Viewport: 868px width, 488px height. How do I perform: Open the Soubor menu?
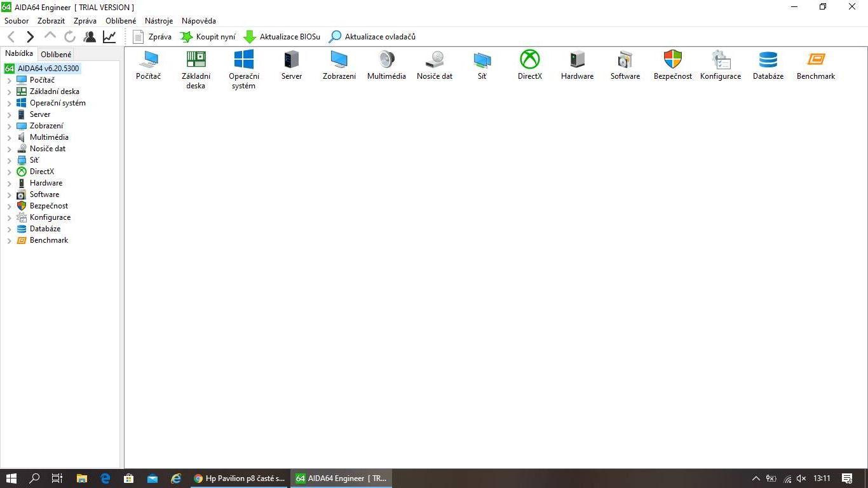point(17,21)
